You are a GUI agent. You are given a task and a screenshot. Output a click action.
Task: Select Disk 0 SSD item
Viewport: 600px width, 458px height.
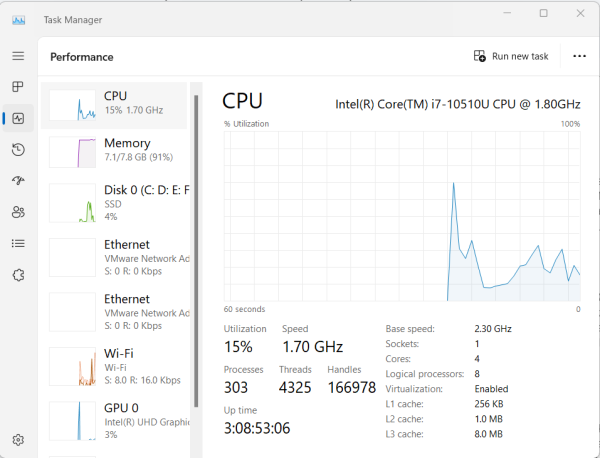(116, 202)
